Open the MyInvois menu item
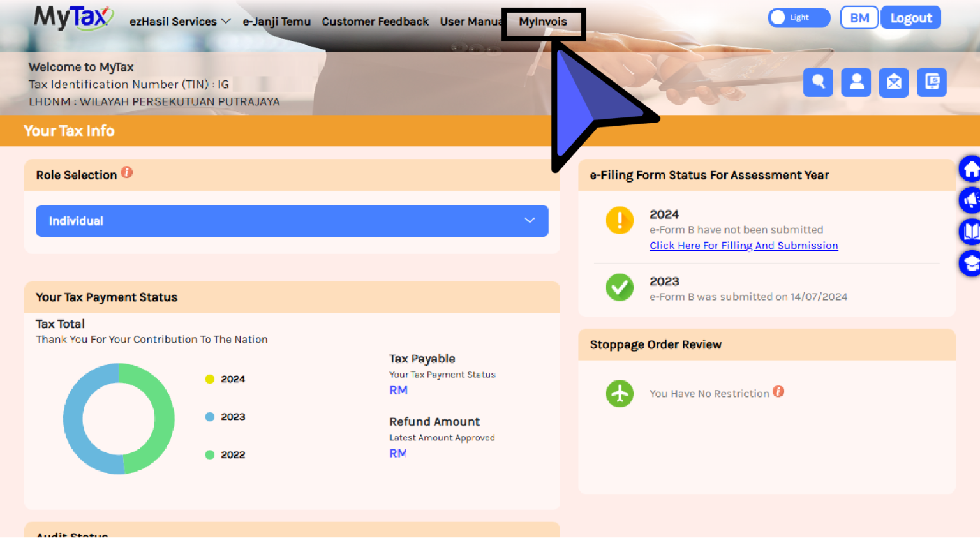 pyautogui.click(x=543, y=21)
